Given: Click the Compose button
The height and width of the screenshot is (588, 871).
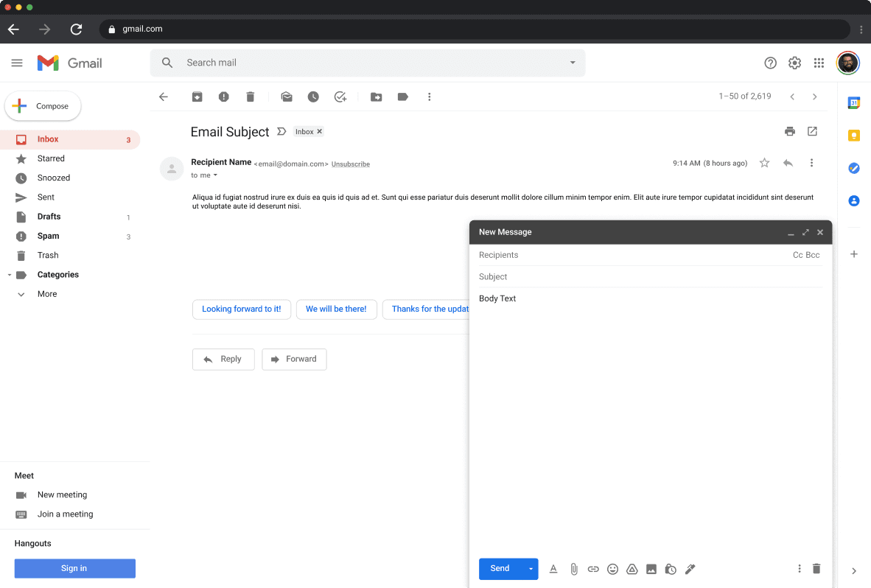Looking at the screenshot, I should click(x=43, y=106).
